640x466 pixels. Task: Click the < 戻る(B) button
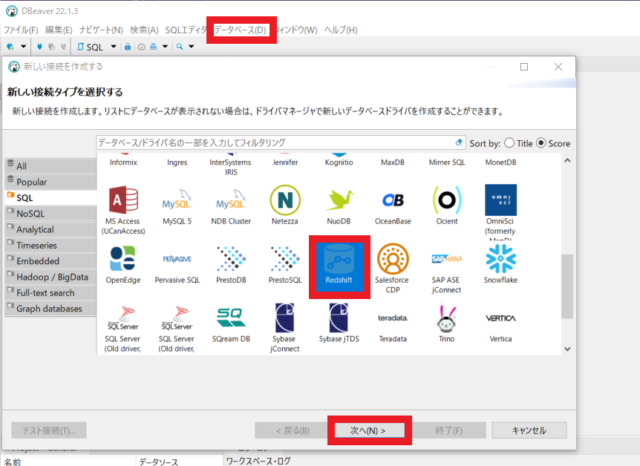pos(292,430)
